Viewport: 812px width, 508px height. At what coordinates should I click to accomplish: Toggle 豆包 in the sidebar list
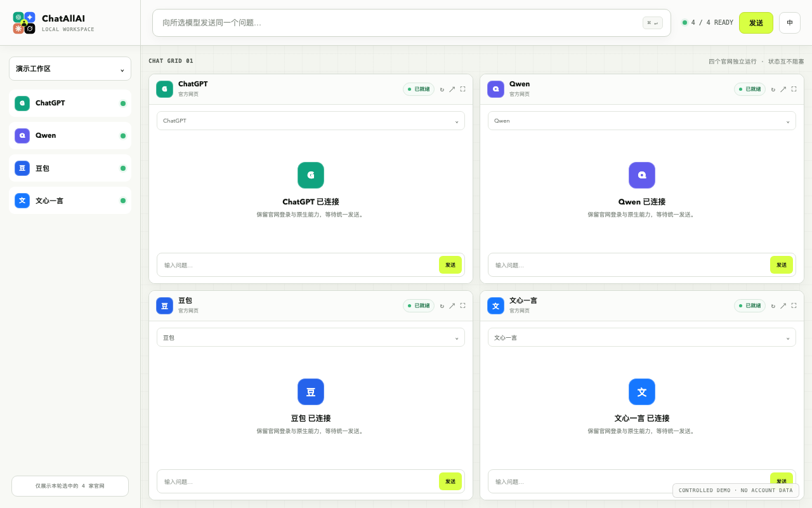[70, 168]
